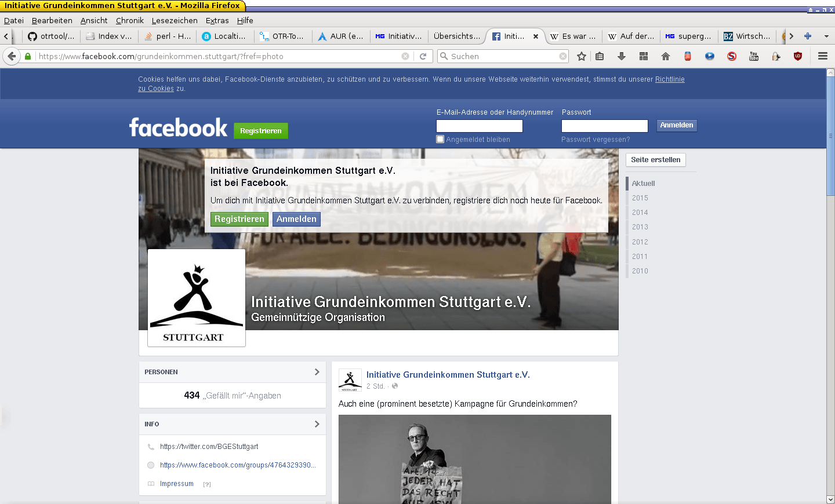
Task: Jump to 2012 in the timeline
Action: [x=640, y=242]
